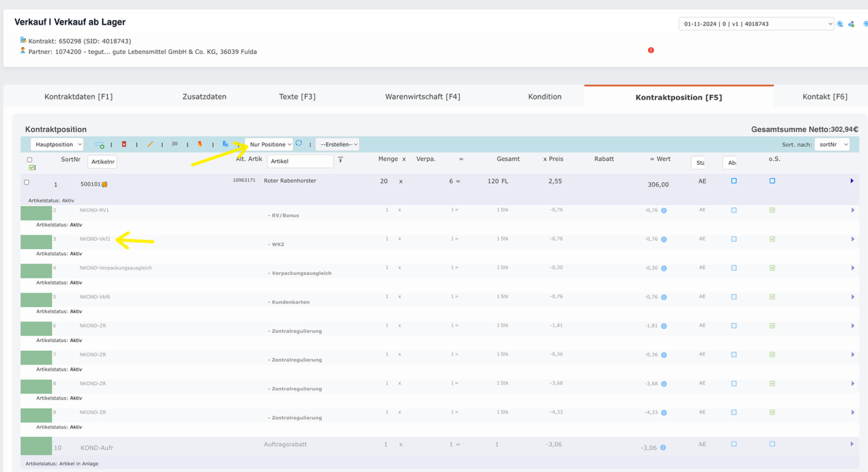Image resolution: width=868 pixels, height=472 pixels.
Task: Click the red warning indicator icon
Action: (651, 50)
